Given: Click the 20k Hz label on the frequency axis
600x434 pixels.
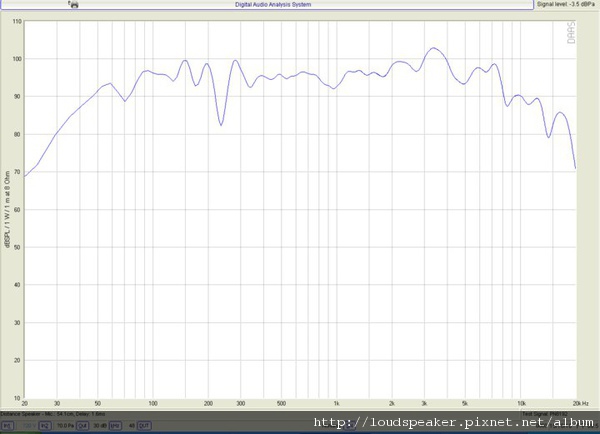Looking at the screenshot, I should tap(581, 403).
